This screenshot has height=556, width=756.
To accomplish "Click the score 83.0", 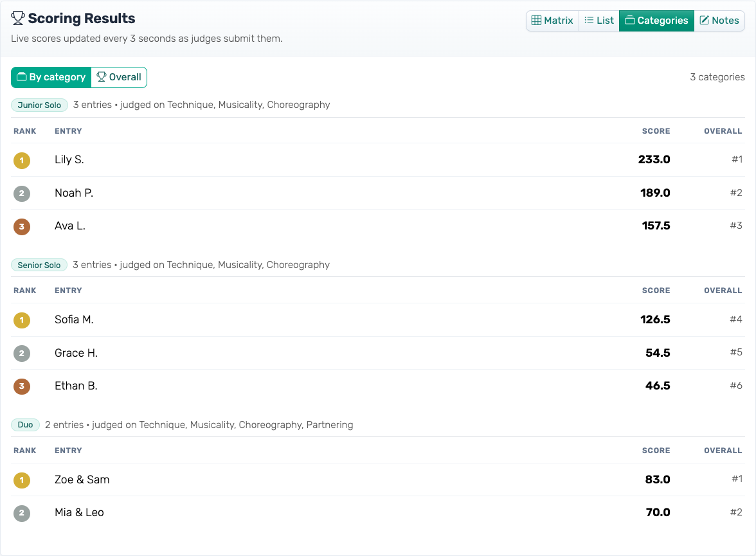I will pyautogui.click(x=658, y=480).
